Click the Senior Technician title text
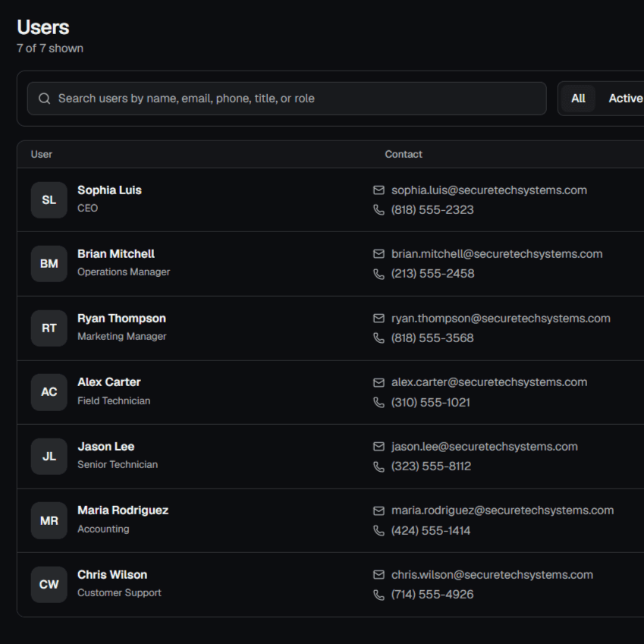 (x=118, y=464)
